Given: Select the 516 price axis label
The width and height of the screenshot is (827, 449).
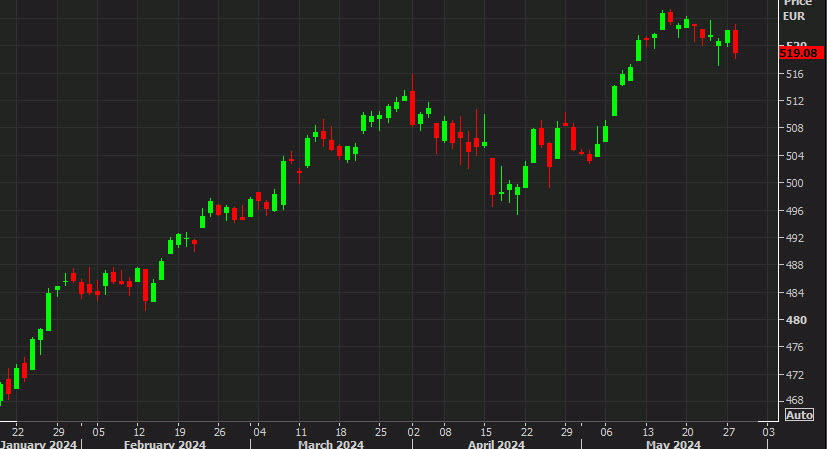Looking at the screenshot, I should (x=794, y=74).
